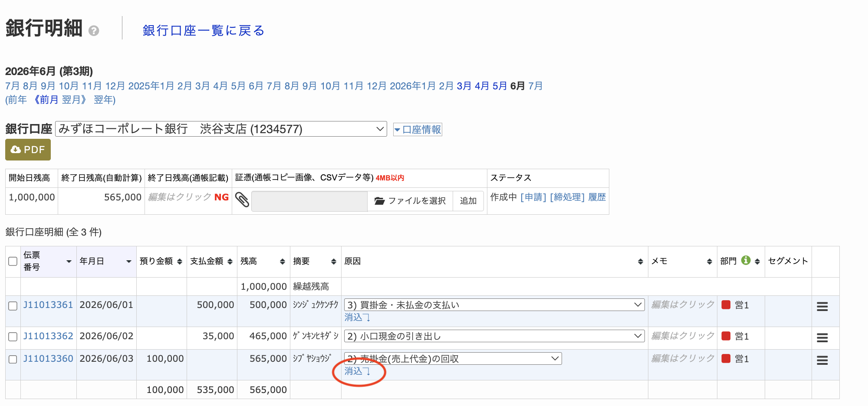
Task: Open the 履歴 history link
Action: 597,197
